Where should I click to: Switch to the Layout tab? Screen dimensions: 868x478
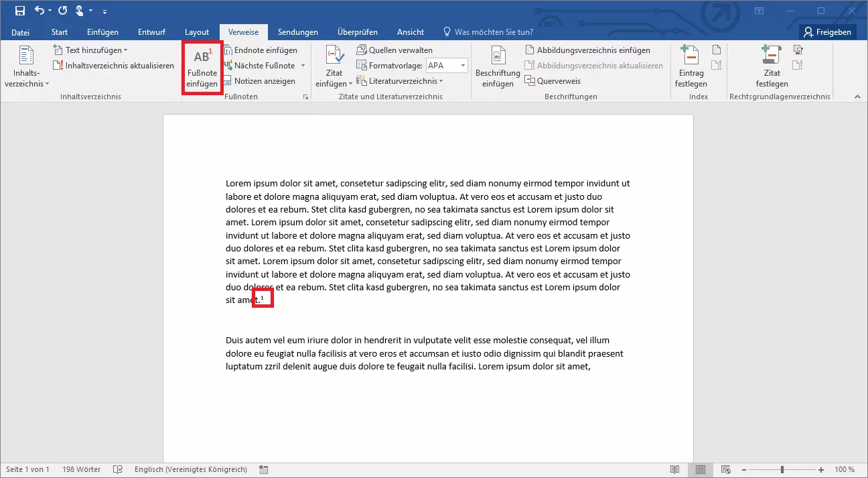(197, 32)
